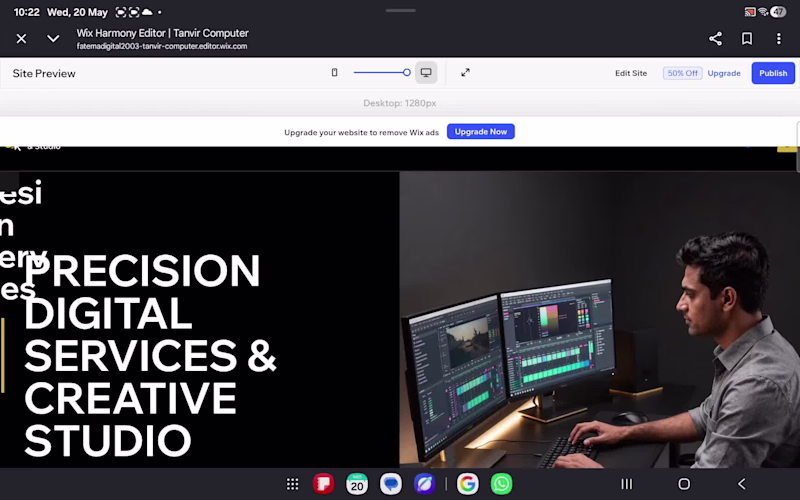Bookmark this page with the bookmark icon
The image size is (800, 500).
[x=747, y=39]
